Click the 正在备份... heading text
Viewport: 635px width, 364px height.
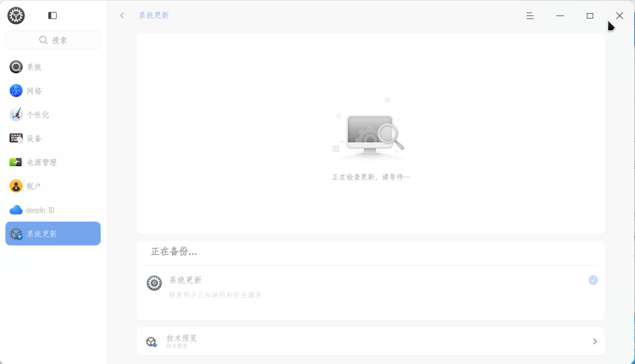tap(174, 252)
